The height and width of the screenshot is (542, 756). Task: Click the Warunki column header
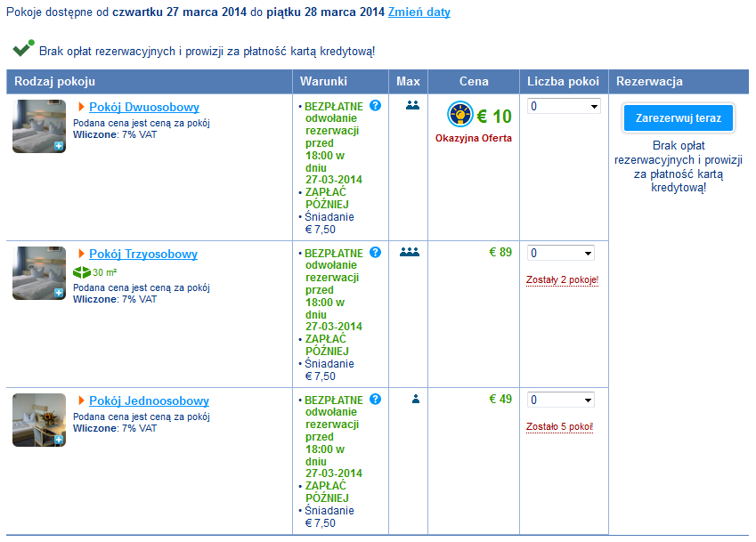(x=340, y=81)
